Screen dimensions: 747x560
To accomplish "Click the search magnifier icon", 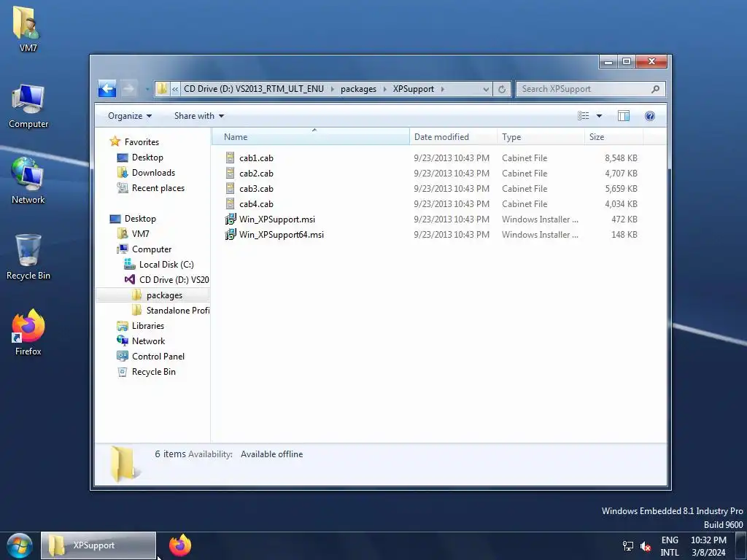I will [x=656, y=89].
